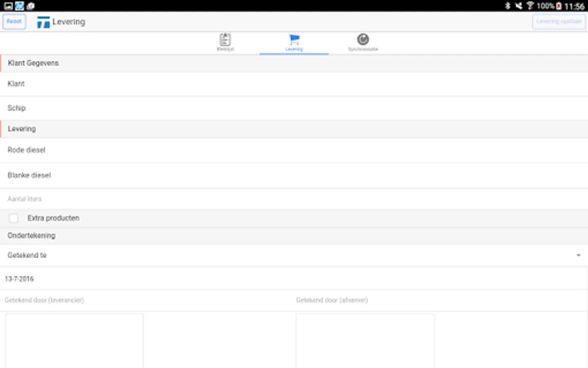Tap the battery status icon
This screenshot has height=368, width=588.
[x=559, y=6]
